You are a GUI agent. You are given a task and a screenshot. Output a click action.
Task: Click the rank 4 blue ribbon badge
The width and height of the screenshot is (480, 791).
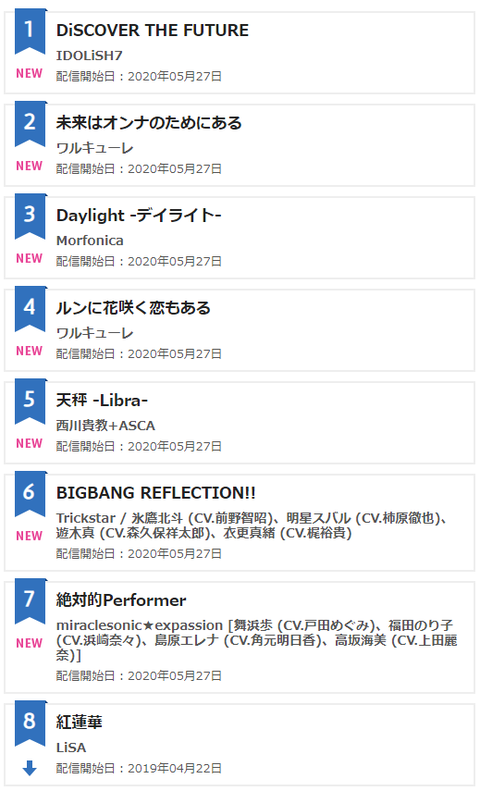click(30, 309)
